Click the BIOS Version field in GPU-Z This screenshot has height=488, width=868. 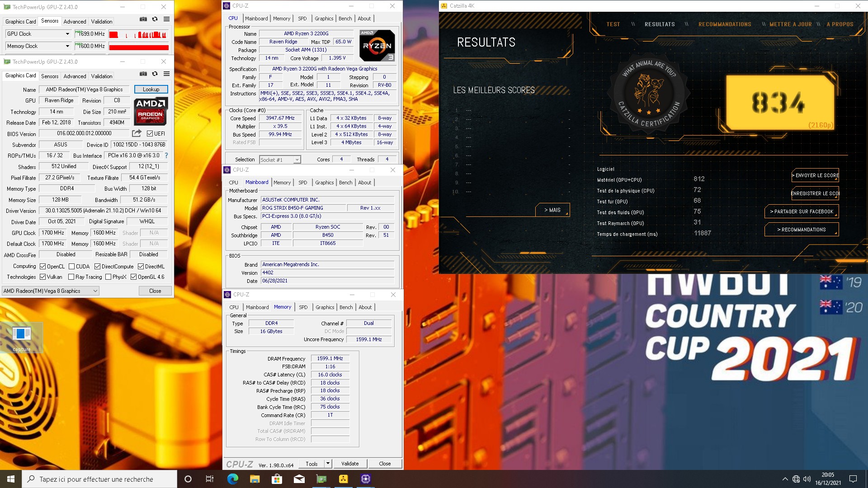[85, 133]
